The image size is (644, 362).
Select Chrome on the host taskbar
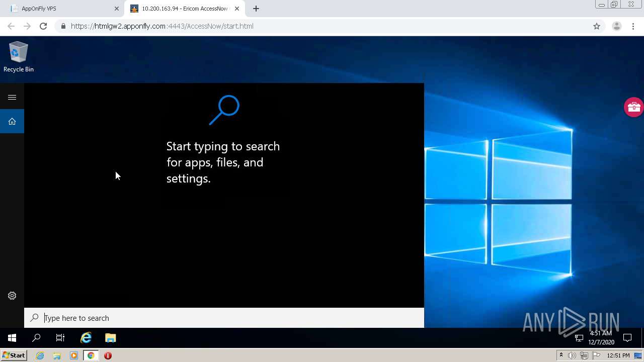pyautogui.click(x=91, y=355)
